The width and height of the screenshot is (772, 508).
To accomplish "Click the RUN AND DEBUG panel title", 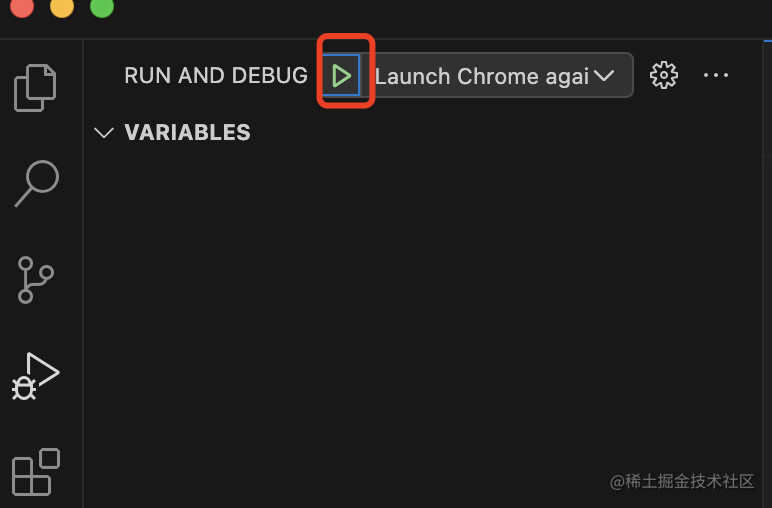I will [x=216, y=75].
